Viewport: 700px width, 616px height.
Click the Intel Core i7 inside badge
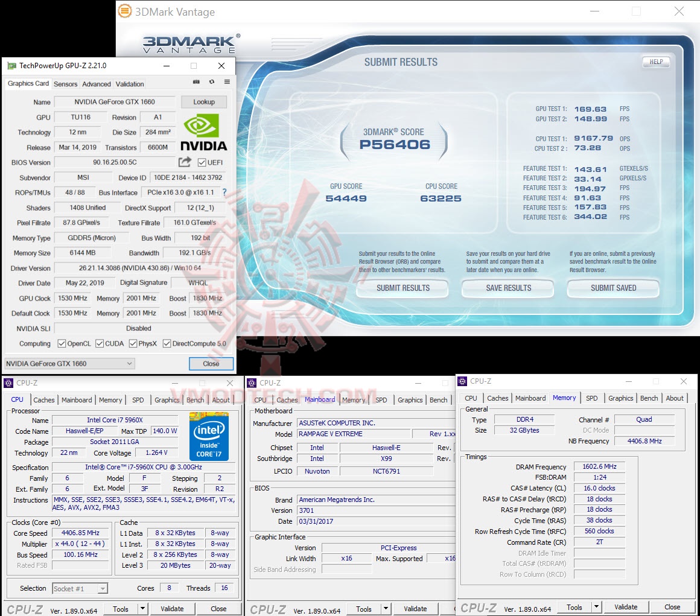(209, 437)
